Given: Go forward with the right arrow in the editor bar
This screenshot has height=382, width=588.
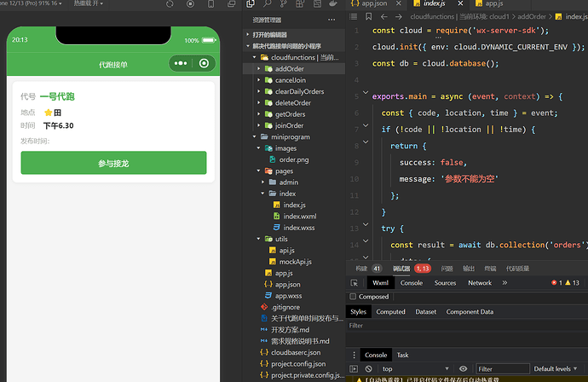Looking at the screenshot, I should coord(399,16).
